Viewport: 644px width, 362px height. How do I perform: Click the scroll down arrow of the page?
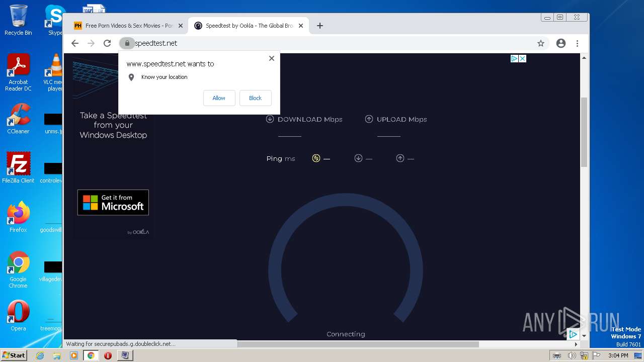pos(584,335)
